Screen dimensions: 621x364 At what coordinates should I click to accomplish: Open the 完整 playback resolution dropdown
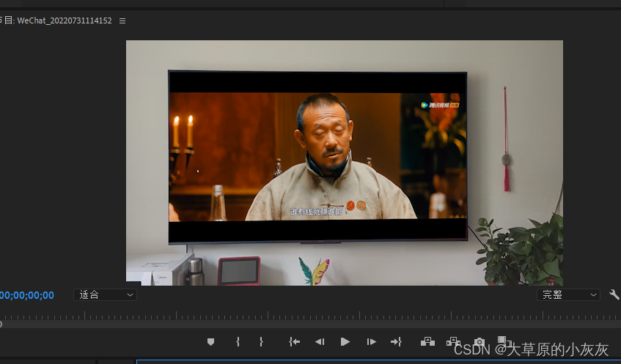pos(568,294)
